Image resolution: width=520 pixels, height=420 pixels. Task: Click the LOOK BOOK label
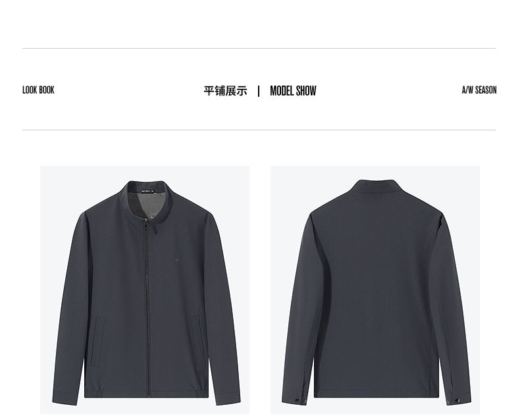coord(38,90)
